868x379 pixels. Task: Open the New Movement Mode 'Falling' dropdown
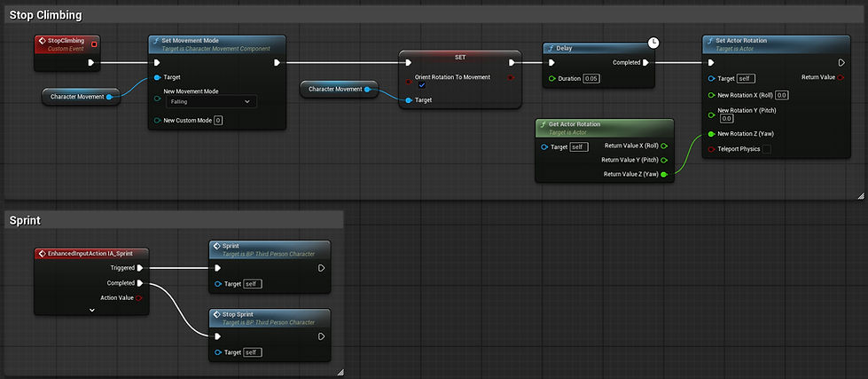click(x=212, y=102)
